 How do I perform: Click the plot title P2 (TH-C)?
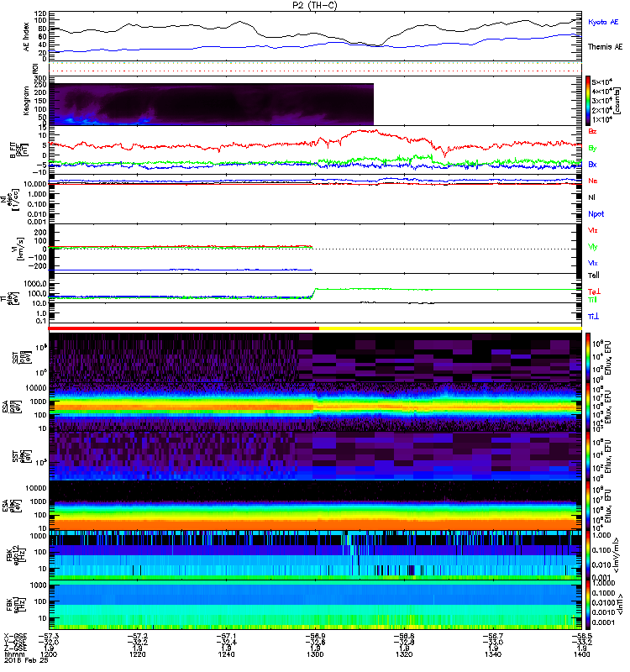tap(314, 5)
